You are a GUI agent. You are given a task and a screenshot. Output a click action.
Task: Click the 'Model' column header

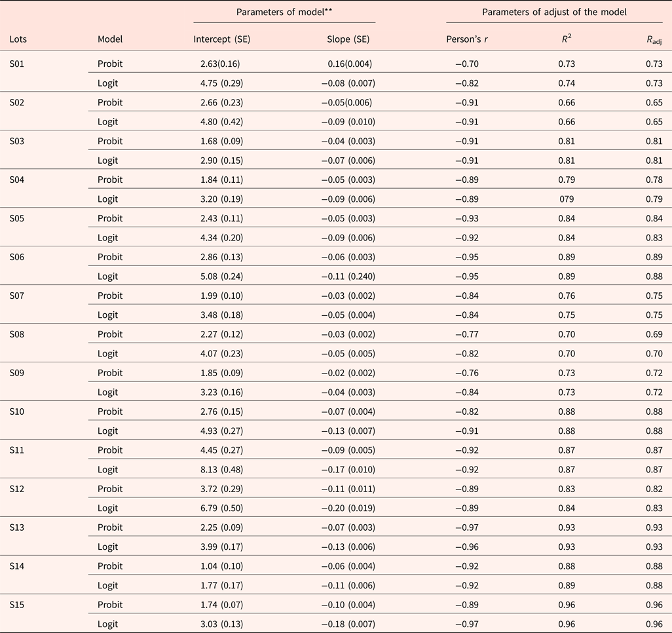(x=109, y=39)
